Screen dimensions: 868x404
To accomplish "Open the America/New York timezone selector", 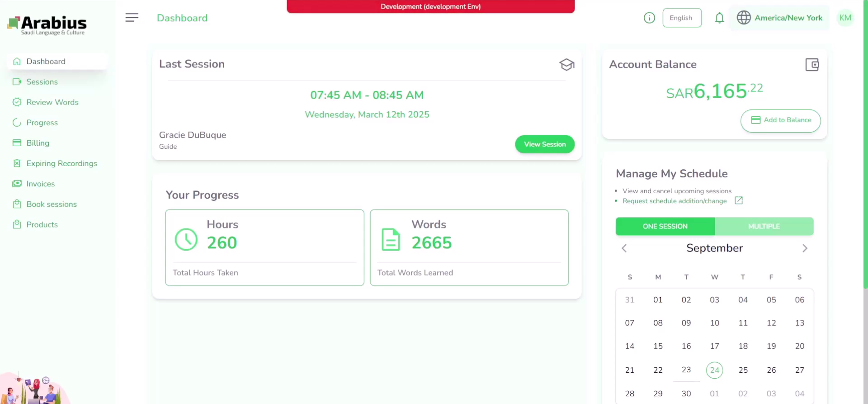I will pos(780,18).
